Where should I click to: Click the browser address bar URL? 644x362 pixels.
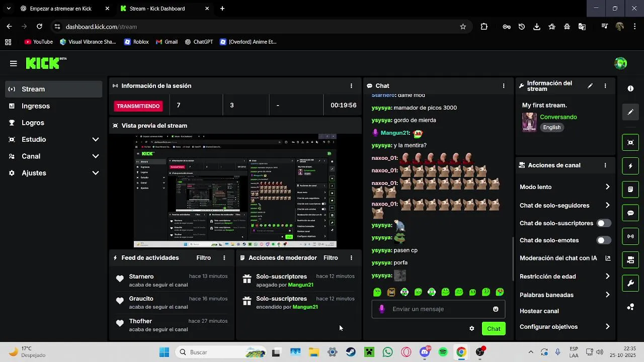pyautogui.click(x=101, y=27)
